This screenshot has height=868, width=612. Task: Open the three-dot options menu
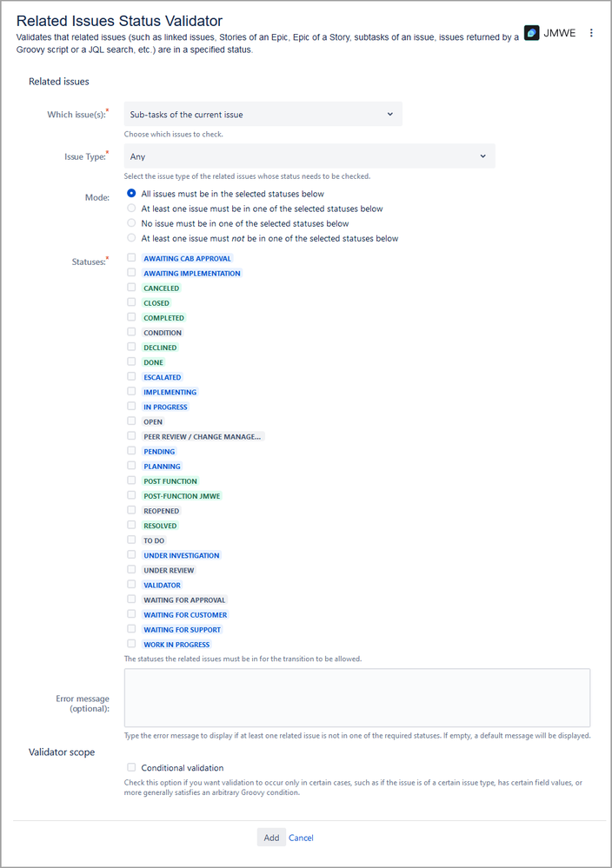tap(592, 32)
